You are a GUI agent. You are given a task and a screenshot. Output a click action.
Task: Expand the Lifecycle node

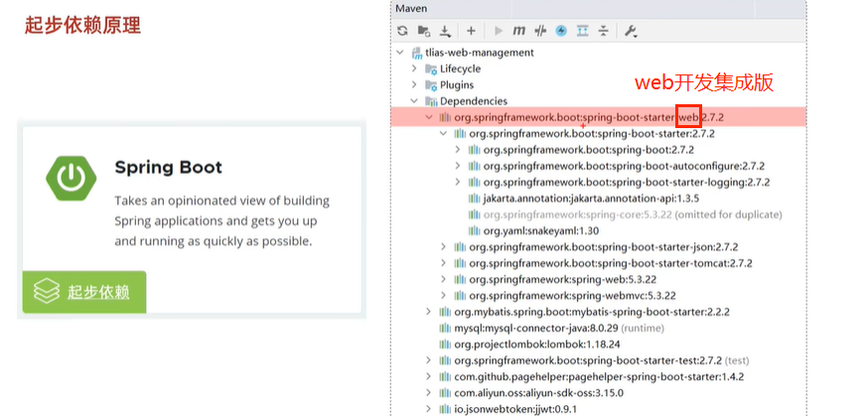coord(414,69)
